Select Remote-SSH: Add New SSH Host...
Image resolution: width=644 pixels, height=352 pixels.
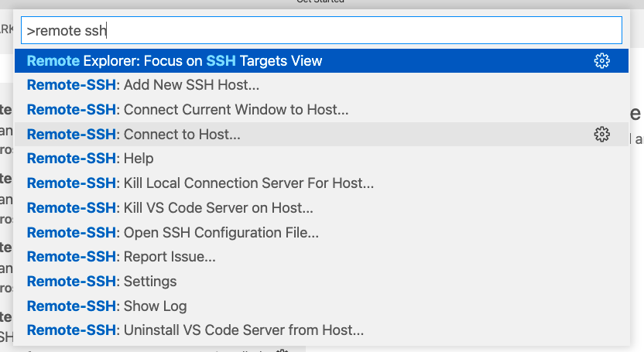321,85
